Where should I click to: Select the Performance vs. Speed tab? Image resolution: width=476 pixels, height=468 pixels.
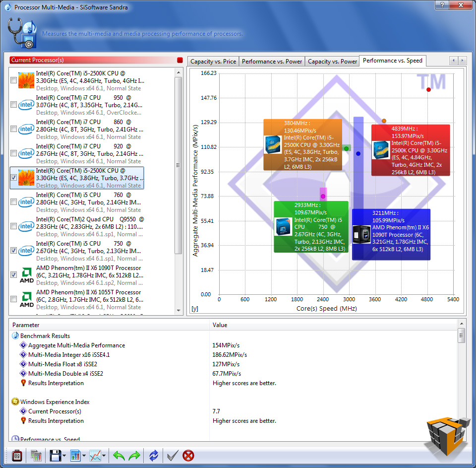coord(393,61)
